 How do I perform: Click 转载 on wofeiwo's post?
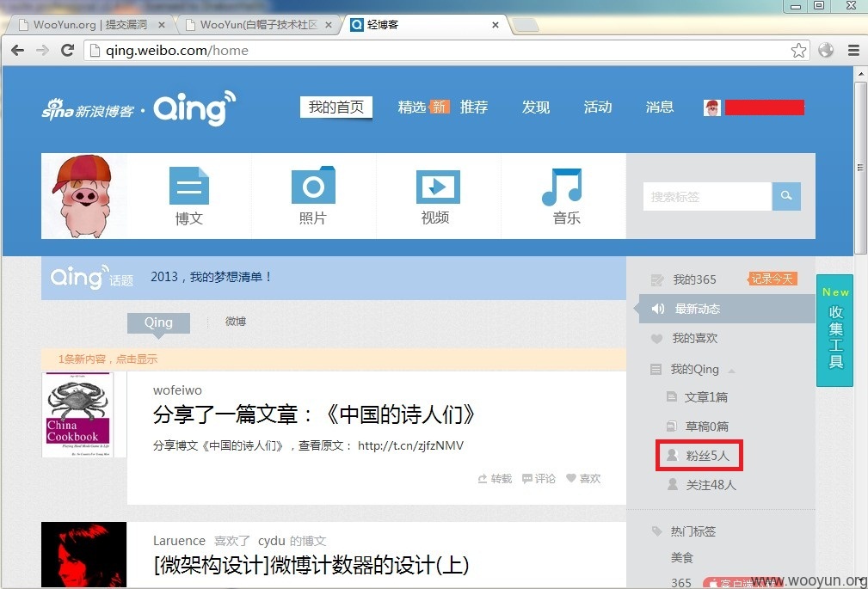pos(495,478)
